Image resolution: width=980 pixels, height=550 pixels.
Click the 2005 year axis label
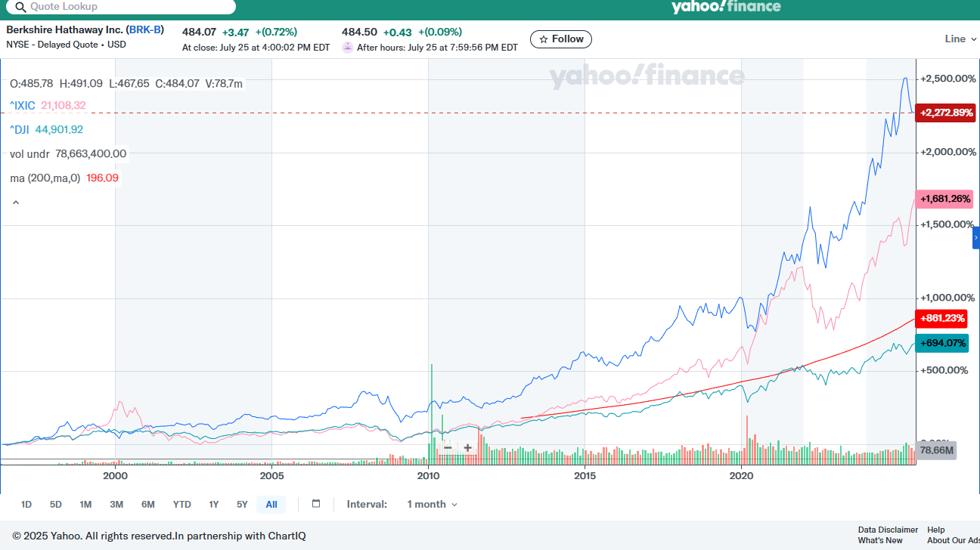click(x=271, y=476)
